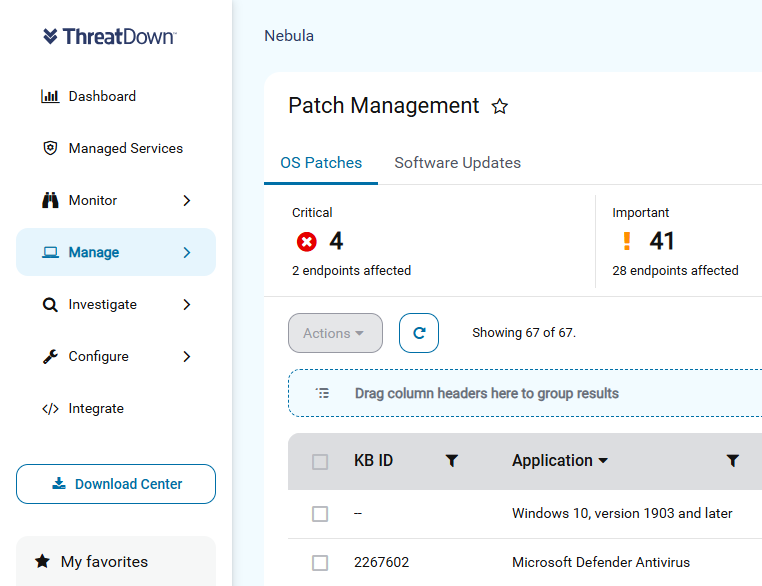Select all rows with header checkbox
The height and width of the screenshot is (586, 762).
point(320,462)
